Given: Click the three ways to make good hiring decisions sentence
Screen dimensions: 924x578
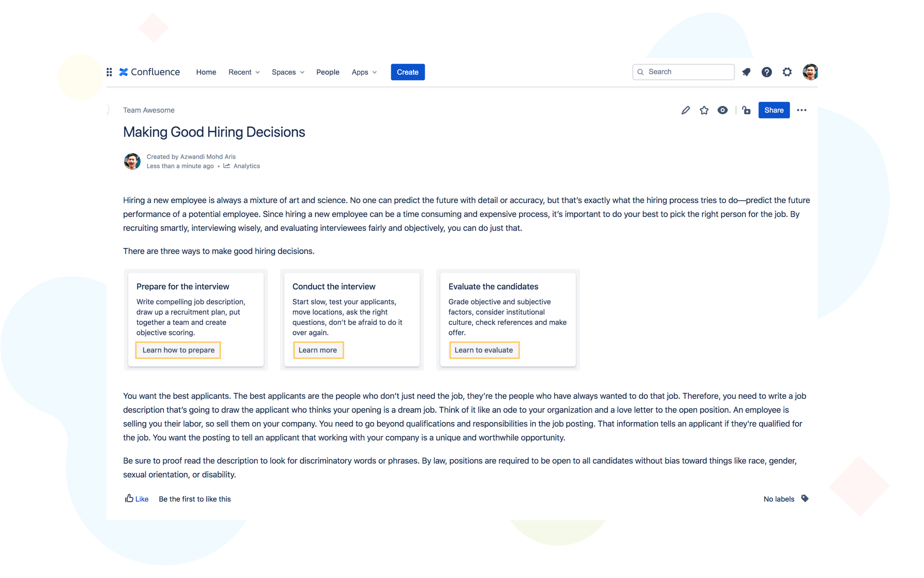Looking at the screenshot, I should pyautogui.click(x=219, y=251).
